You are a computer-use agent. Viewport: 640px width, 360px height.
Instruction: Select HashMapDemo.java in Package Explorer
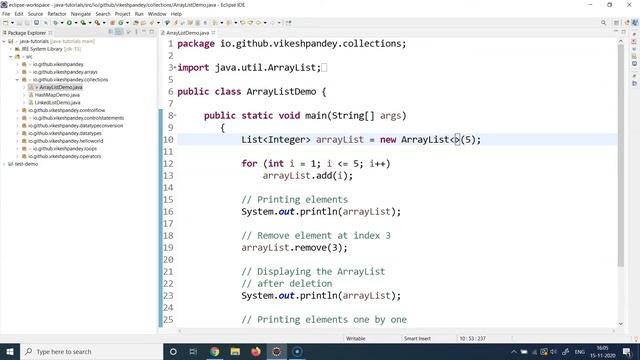coord(57,95)
